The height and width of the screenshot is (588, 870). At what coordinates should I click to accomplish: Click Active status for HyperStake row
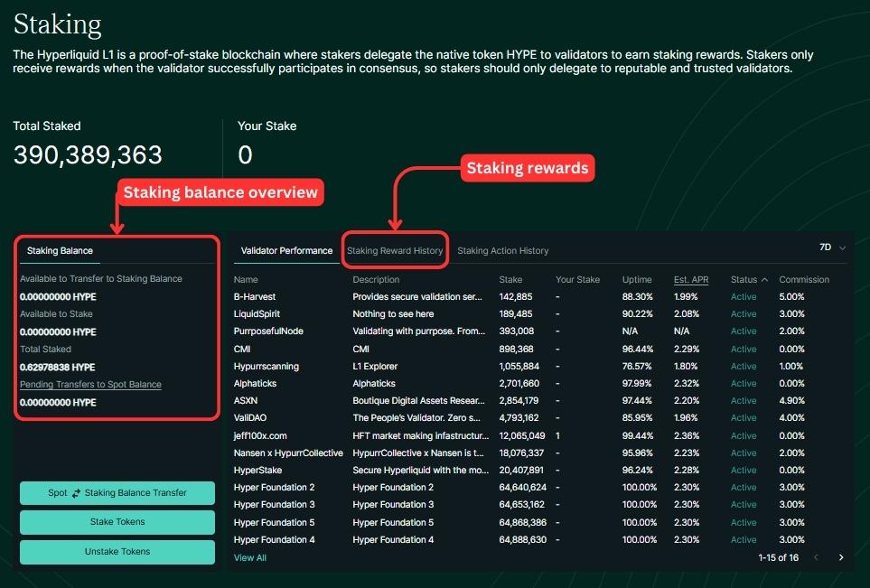(744, 471)
